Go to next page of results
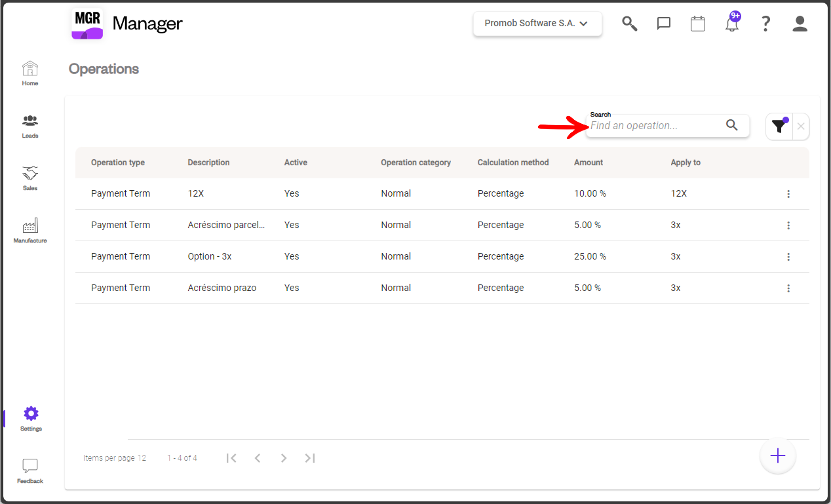Image resolution: width=831 pixels, height=504 pixels. click(284, 458)
